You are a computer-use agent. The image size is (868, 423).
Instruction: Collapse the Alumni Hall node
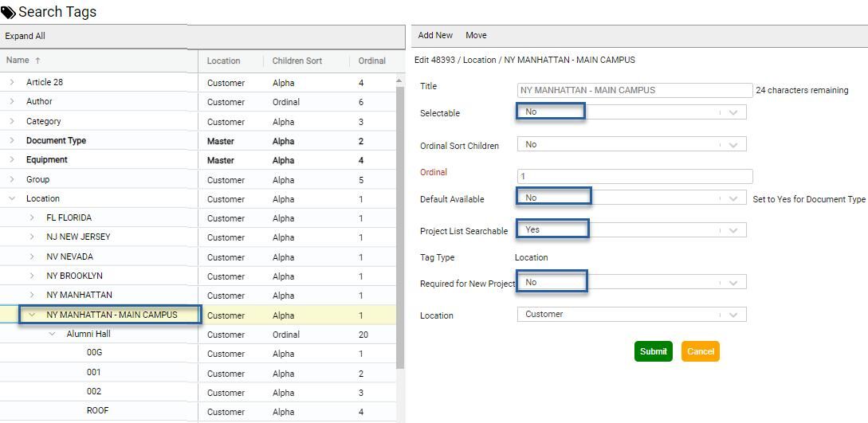[x=52, y=334]
